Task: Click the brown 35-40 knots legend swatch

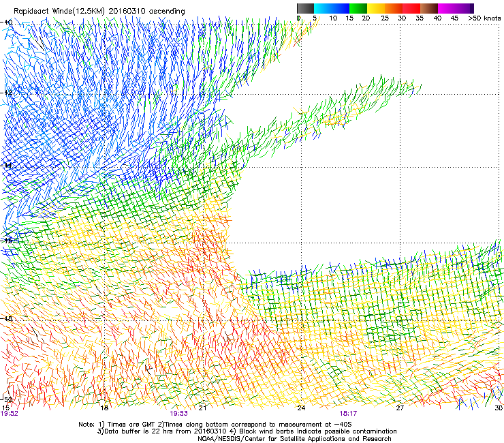Action: pos(429,8)
